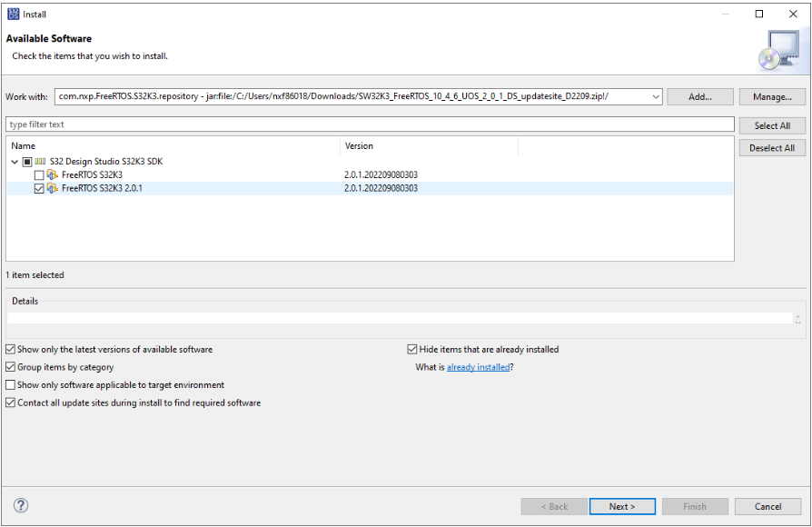Open the Work with dropdown arrow

tap(656, 97)
